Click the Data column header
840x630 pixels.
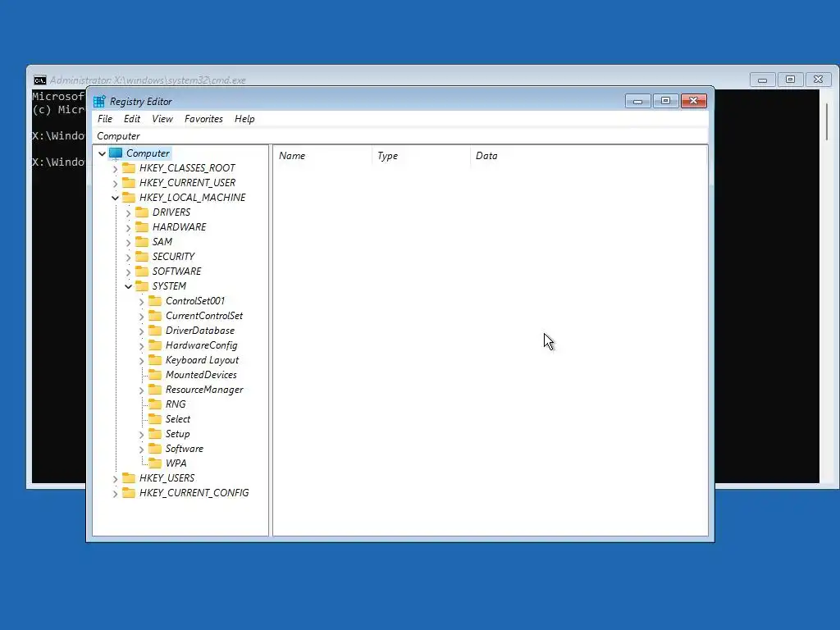tap(589, 156)
